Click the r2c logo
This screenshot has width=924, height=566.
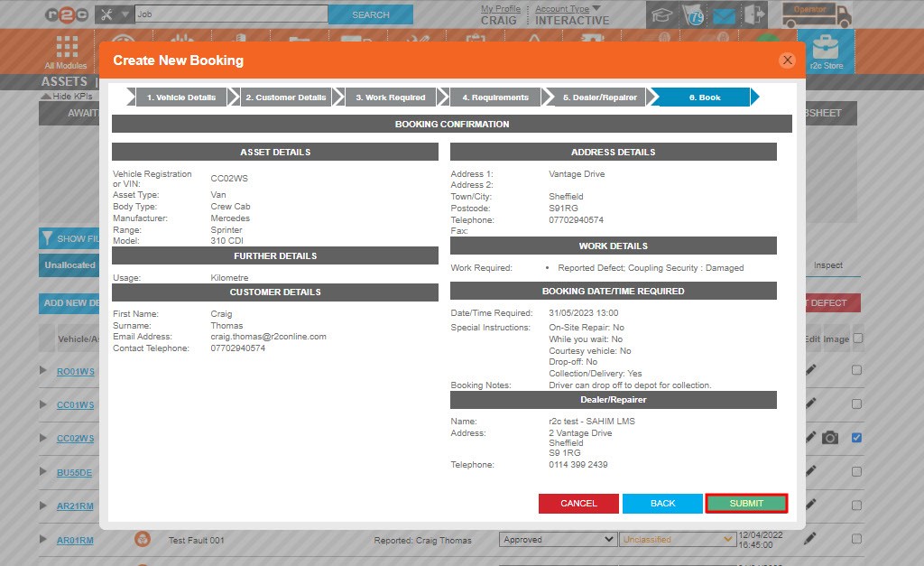[x=45, y=14]
